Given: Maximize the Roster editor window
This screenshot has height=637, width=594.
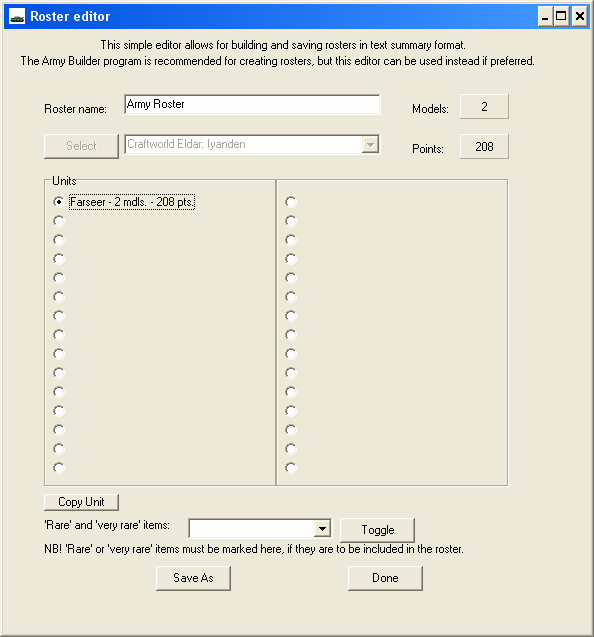Looking at the screenshot, I should coord(561,17).
